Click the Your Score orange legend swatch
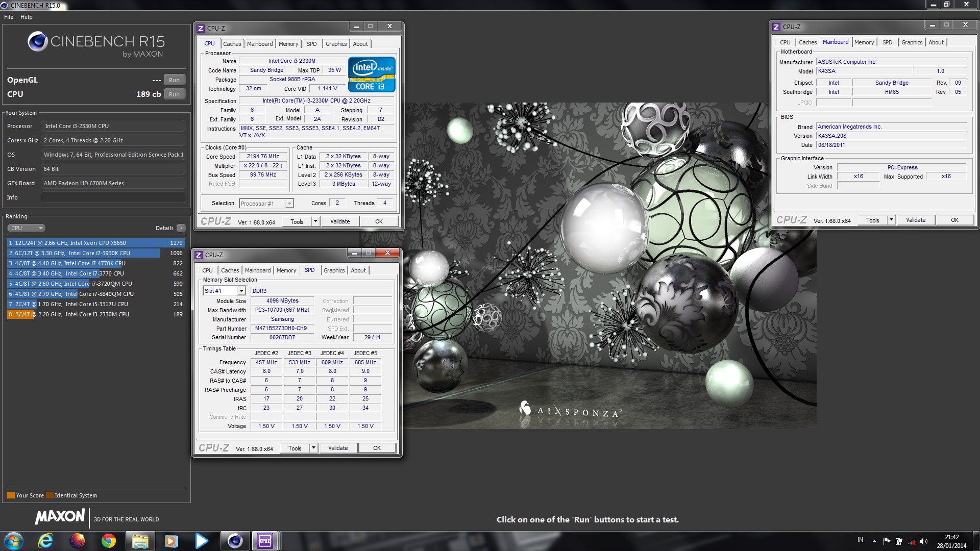 click(11, 495)
